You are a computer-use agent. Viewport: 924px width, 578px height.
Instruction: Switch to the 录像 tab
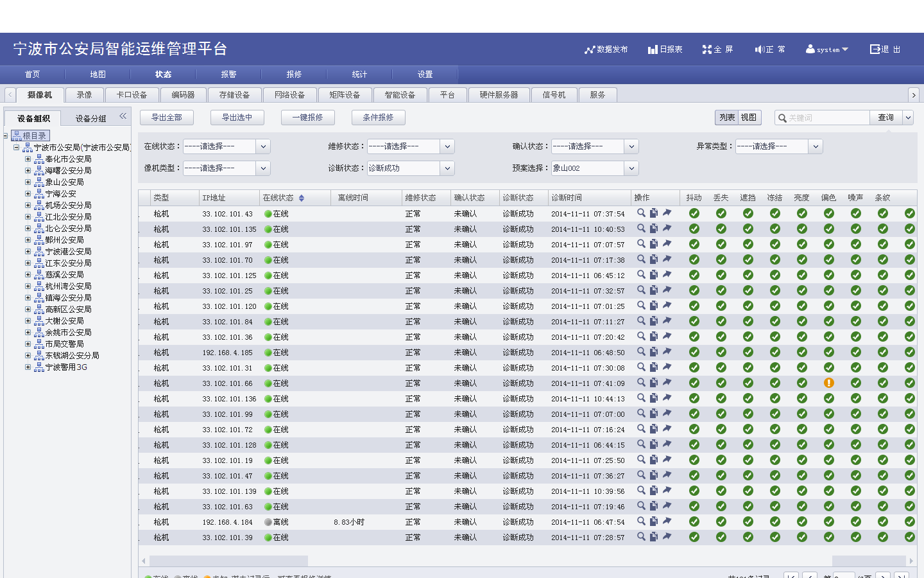click(84, 95)
